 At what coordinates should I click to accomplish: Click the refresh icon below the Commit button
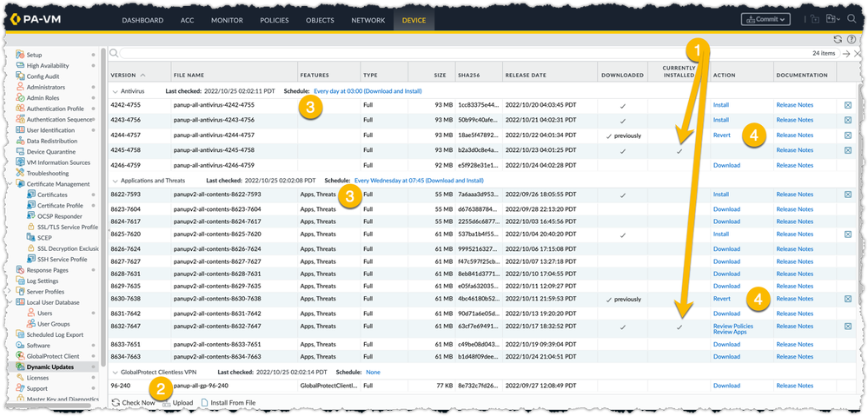(x=837, y=39)
